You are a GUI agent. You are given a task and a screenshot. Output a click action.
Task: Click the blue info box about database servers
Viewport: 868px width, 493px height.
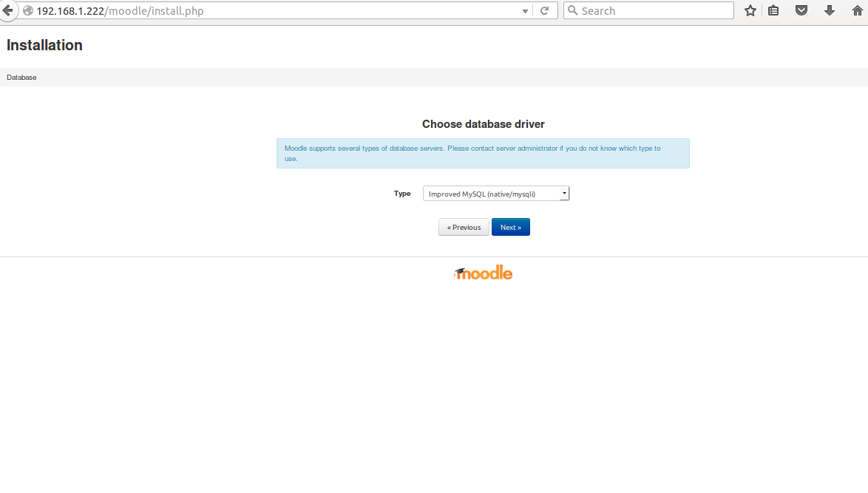click(484, 153)
